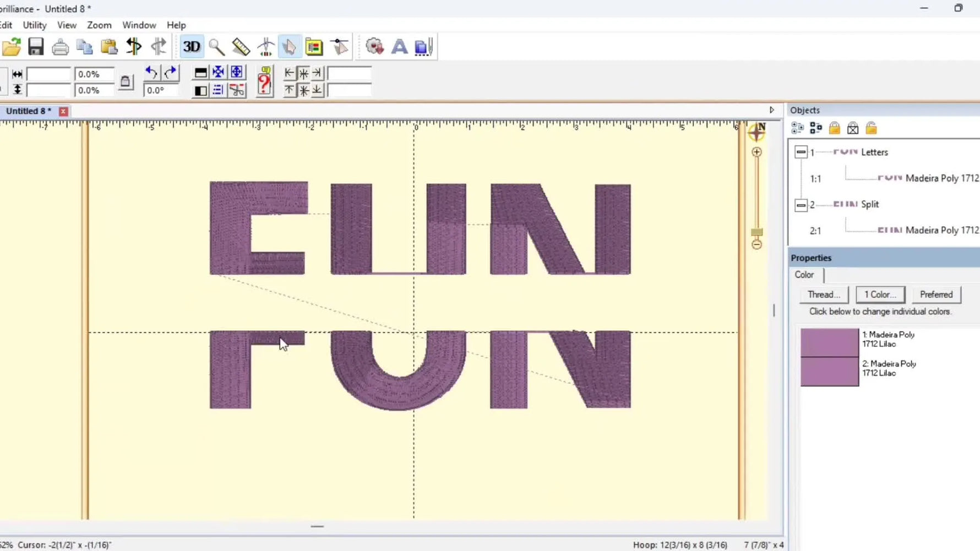Open the yellow color chart folder icon

(x=314, y=47)
